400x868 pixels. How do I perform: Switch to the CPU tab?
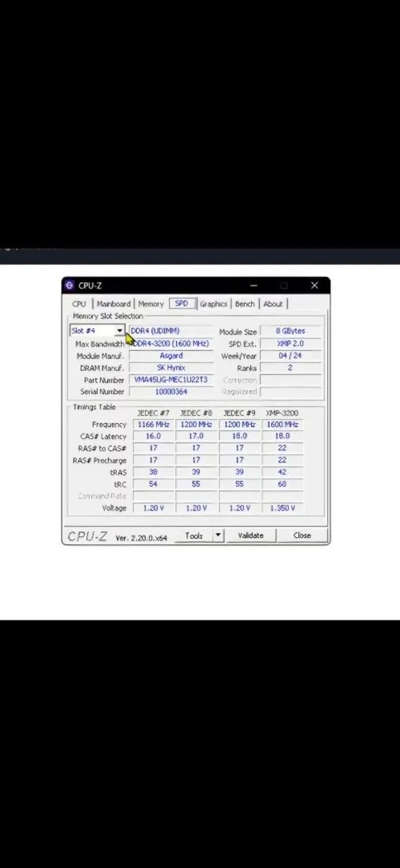click(79, 304)
